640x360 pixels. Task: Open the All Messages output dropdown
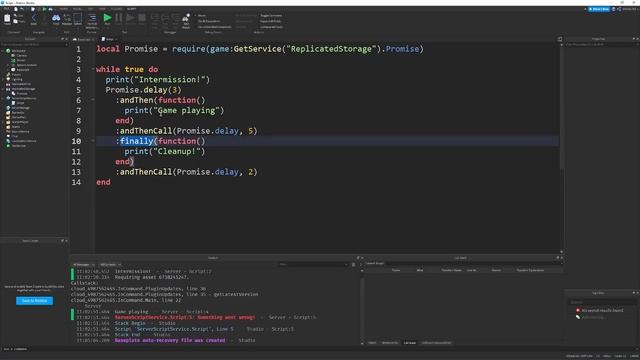[84, 264]
